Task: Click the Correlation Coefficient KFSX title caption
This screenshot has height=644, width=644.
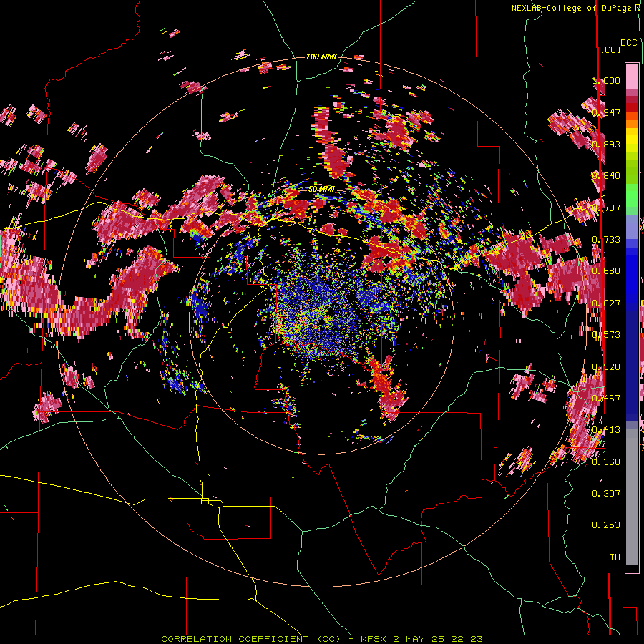Action: coord(321,639)
